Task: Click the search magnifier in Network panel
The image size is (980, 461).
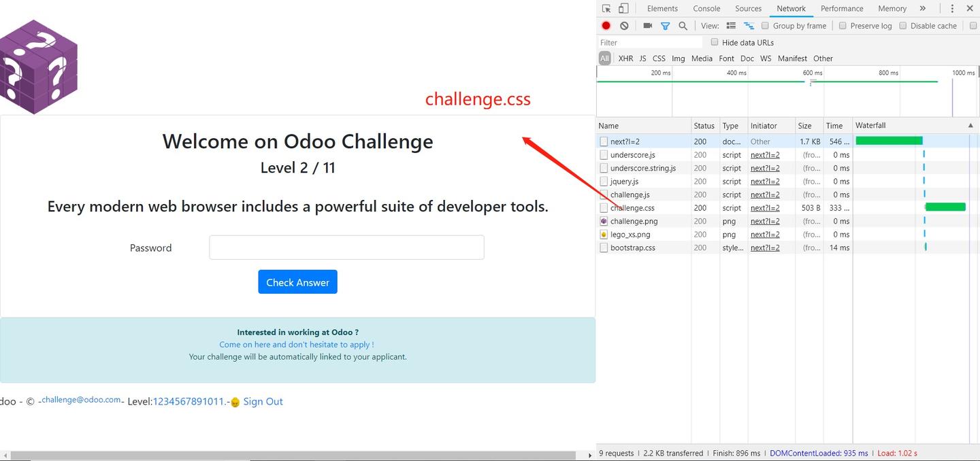Action: (x=683, y=25)
